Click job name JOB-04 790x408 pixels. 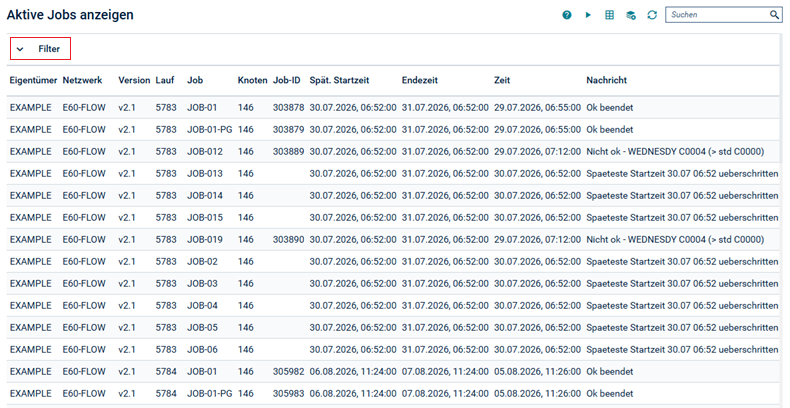[x=203, y=305]
